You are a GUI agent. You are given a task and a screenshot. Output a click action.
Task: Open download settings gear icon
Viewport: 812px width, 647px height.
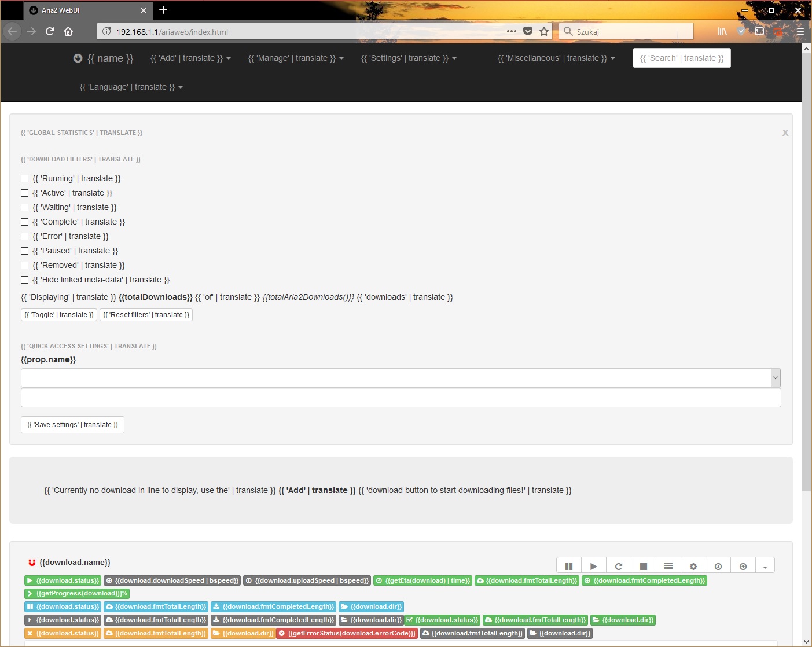point(693,566)
